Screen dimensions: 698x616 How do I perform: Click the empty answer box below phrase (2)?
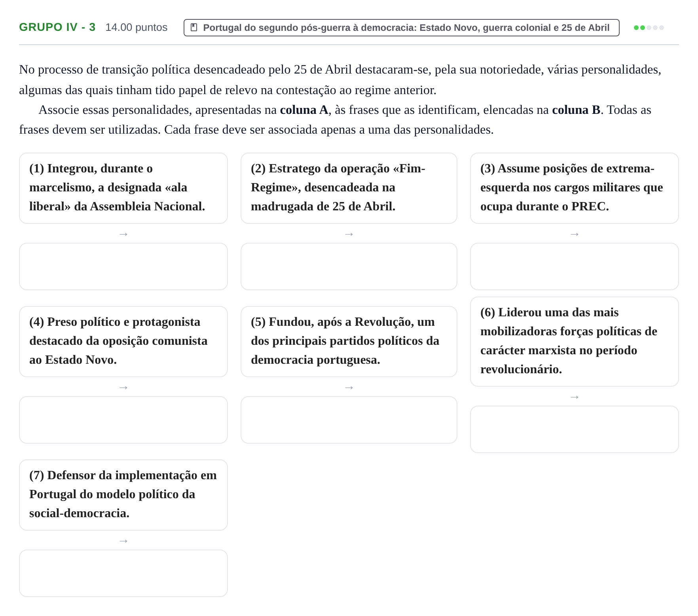coord(349,266)
